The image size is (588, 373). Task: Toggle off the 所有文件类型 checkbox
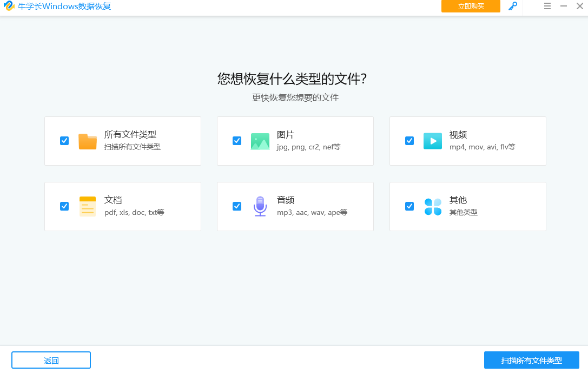tap(64, 141)
